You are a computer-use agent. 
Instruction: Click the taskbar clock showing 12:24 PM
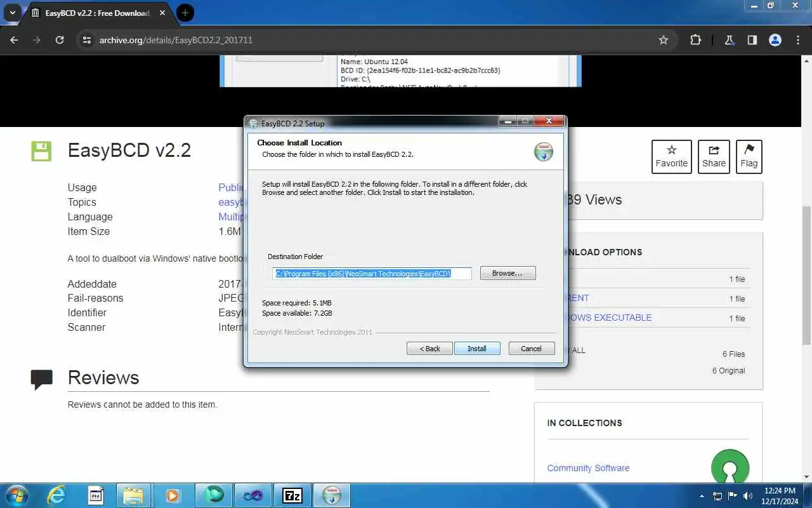[780, 496]
